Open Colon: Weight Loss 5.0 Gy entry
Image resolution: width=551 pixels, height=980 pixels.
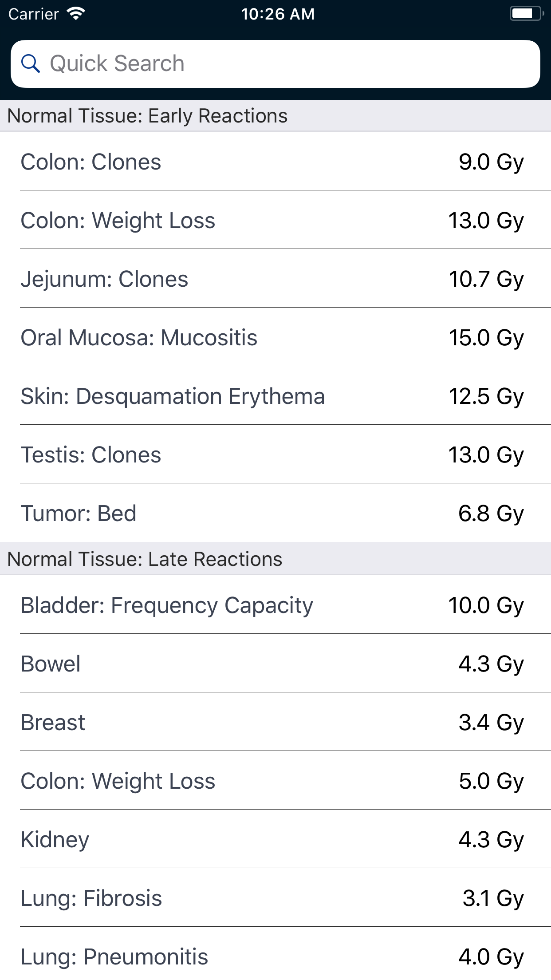coord(275,781)
